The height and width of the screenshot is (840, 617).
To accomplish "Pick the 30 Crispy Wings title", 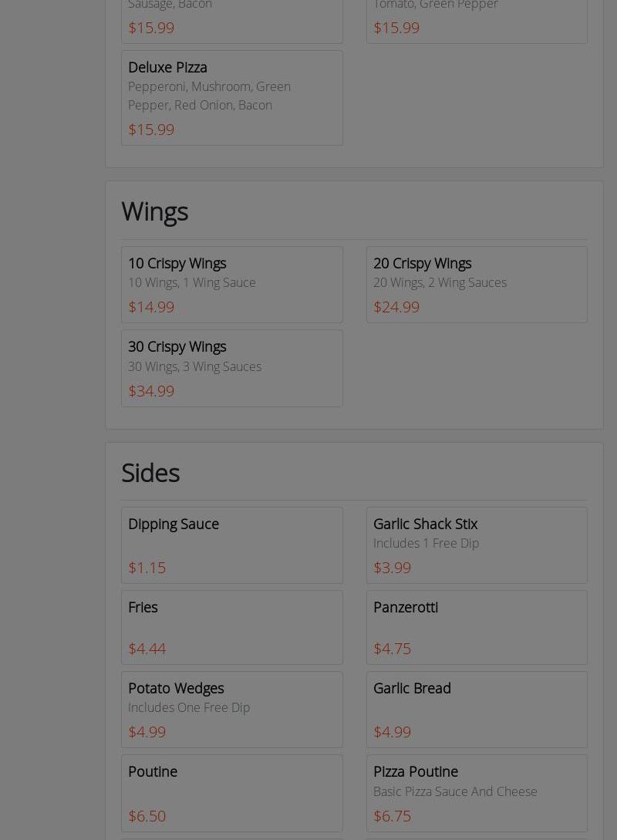I will click(177, 346).
